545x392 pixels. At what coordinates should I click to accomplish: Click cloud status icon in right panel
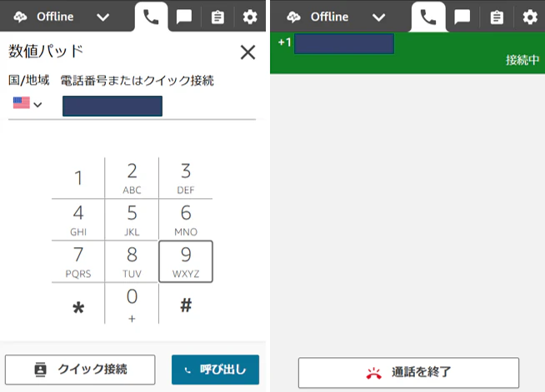click(x=293, y=17)
